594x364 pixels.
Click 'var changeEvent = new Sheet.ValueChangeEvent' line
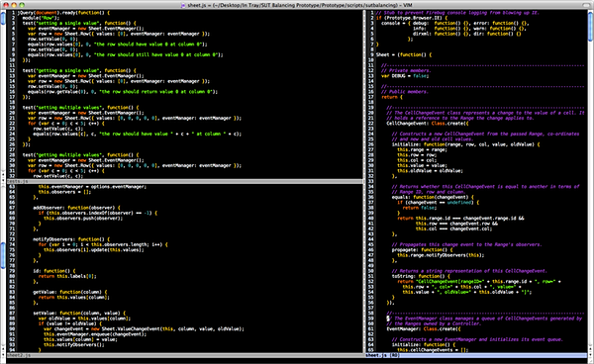144,329
